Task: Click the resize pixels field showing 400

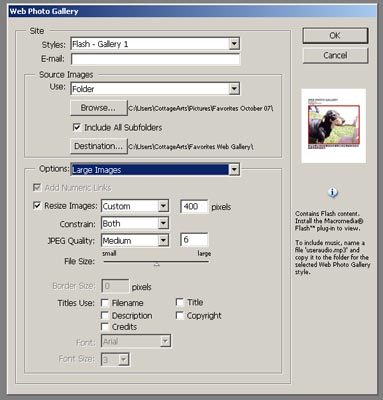Action: click(x=194, y=206)
